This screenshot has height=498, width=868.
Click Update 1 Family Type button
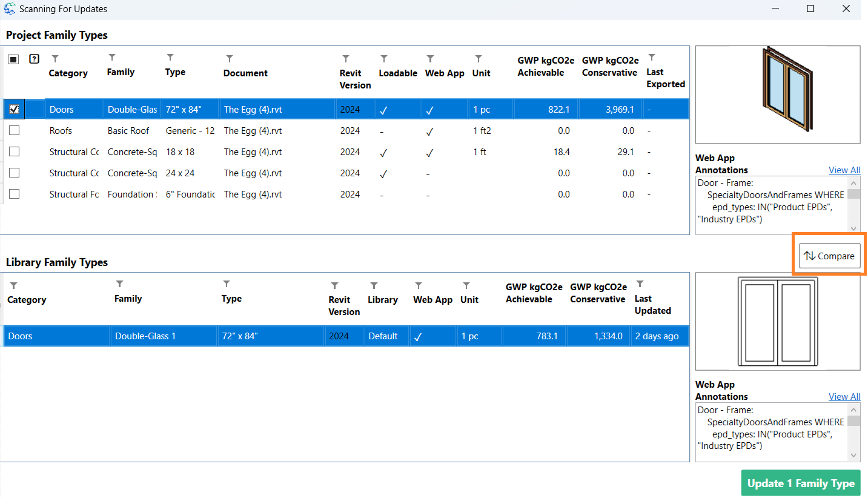click(x=800, y=483)
